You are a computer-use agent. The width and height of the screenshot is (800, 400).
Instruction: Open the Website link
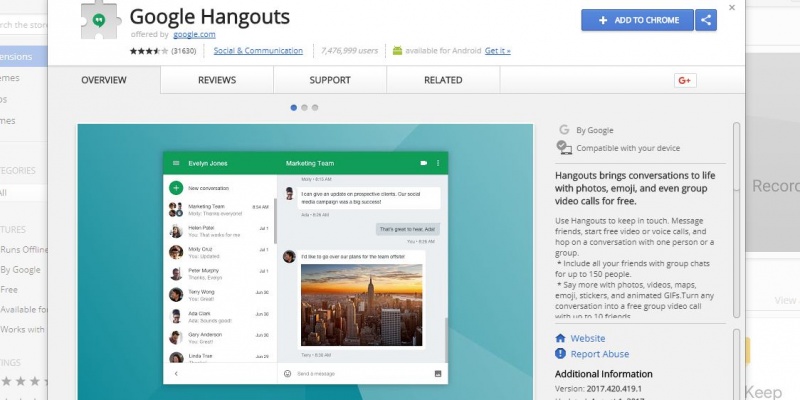[588, 338]
